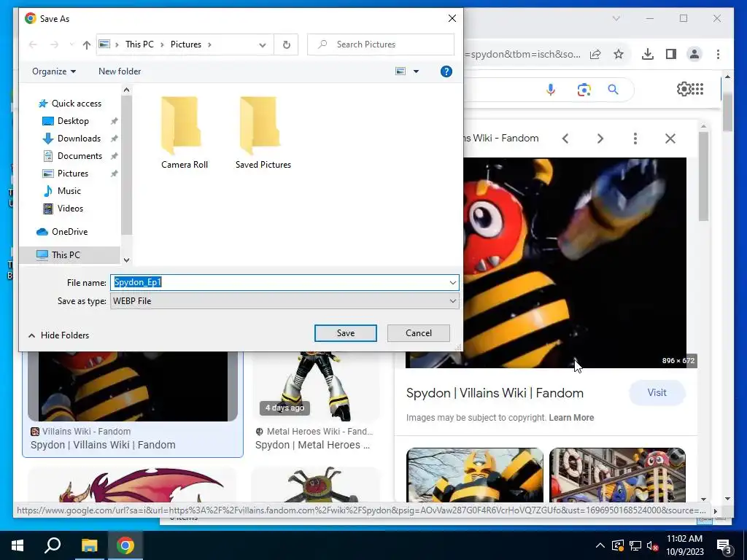Open the Spydon Villains Wiki Fandom result
The width and height of the screenshot is (747, 560).
pos(103,445)
